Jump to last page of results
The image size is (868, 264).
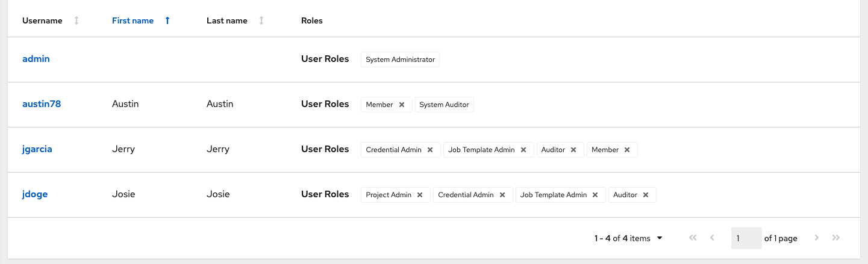tap(836, 238)
